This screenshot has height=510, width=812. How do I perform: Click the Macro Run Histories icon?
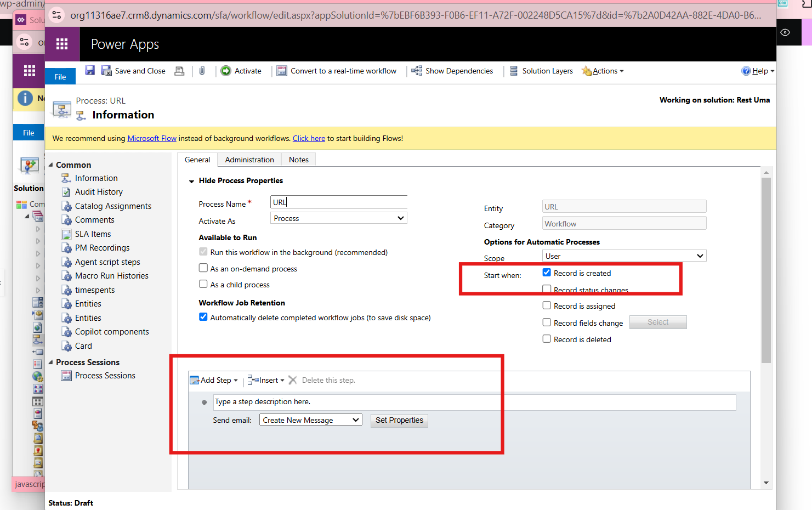[66, 276]
